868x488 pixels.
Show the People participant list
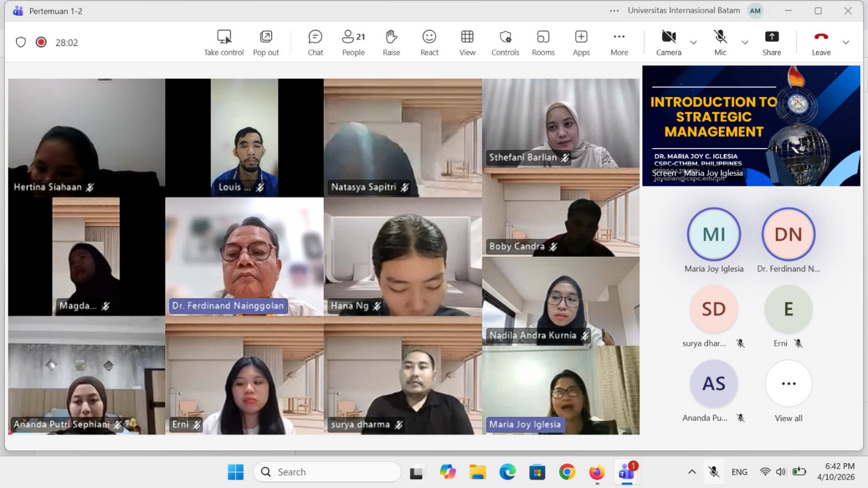[x=353, y=42]
